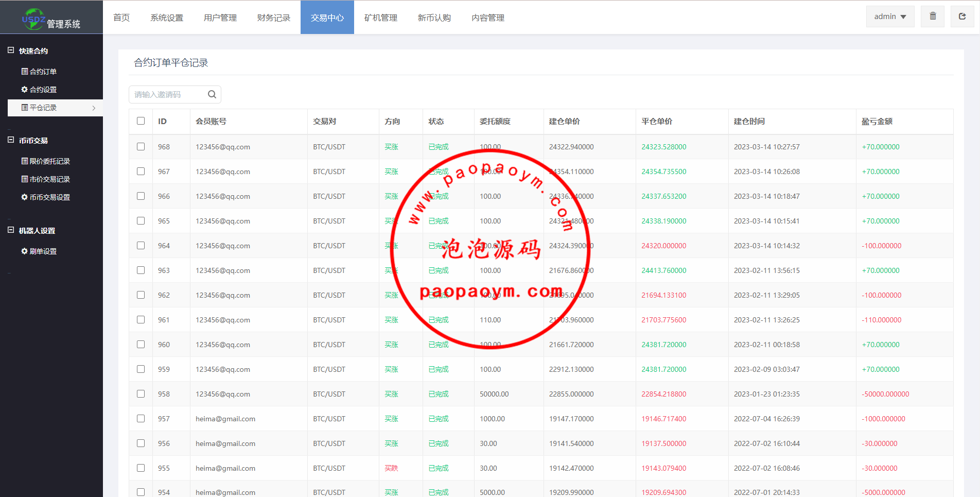This screenshot has height=497, width=980.
Task: Tick the checkbox for order 955
Action: (141, 468)
